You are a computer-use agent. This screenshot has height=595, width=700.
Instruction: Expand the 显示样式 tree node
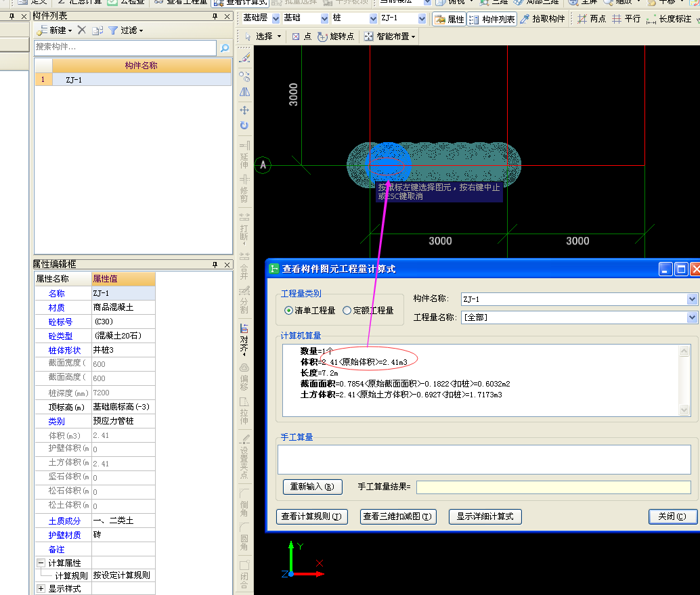pos(41,588)
